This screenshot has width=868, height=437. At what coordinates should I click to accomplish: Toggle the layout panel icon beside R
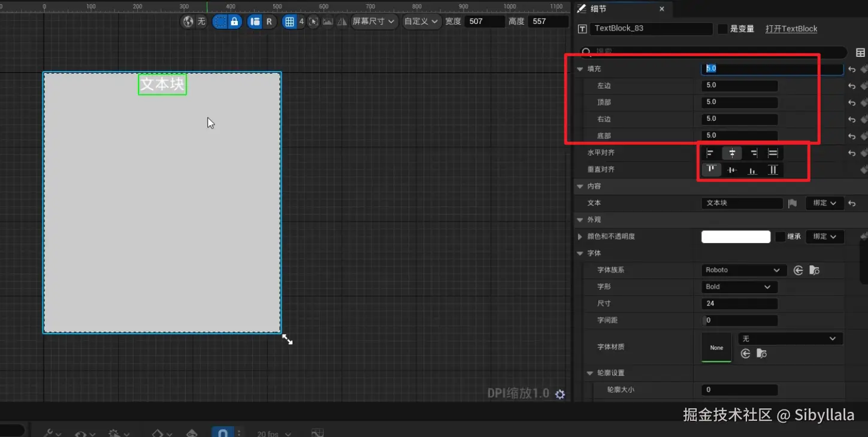tap(255, 22)
